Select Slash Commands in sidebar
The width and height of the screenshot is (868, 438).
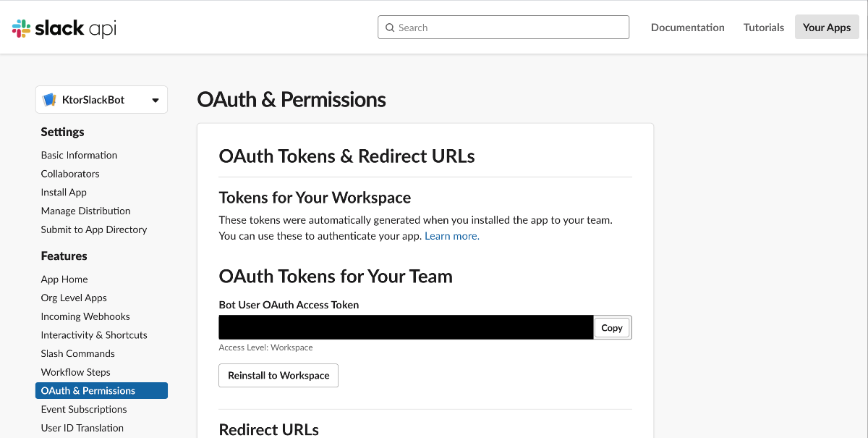77,353
